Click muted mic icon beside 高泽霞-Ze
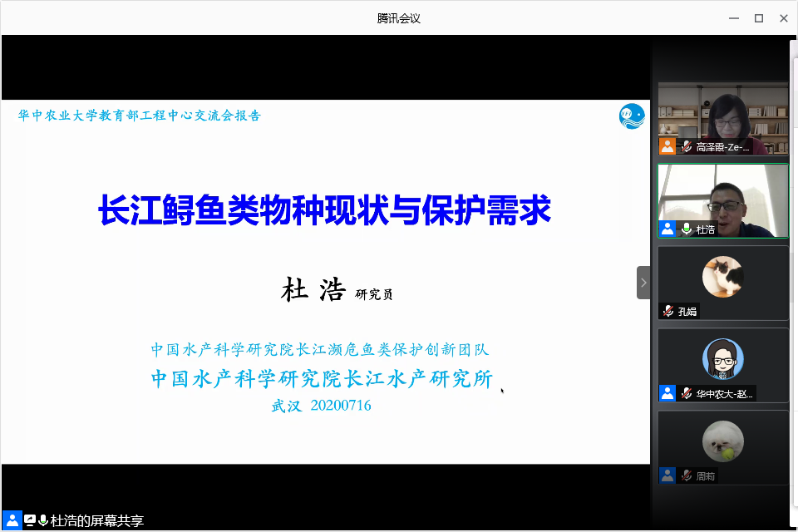Screen dimensions: 798x532 click(687, 146)
